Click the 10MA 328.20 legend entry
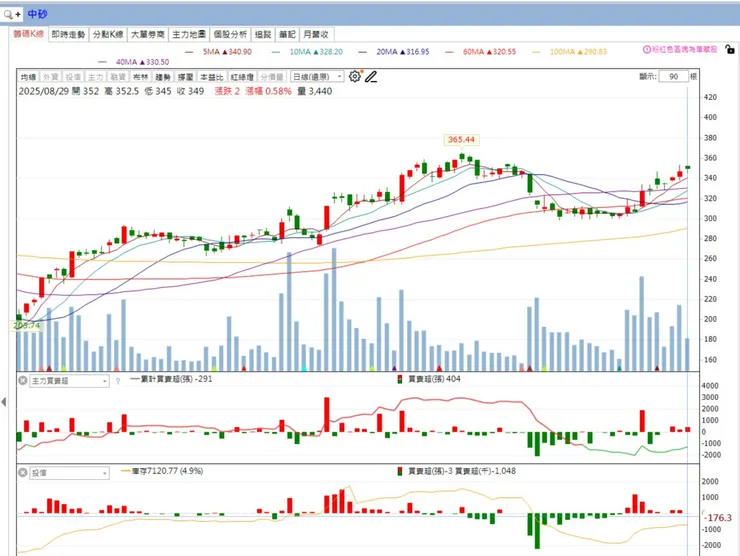 (308, 51)
